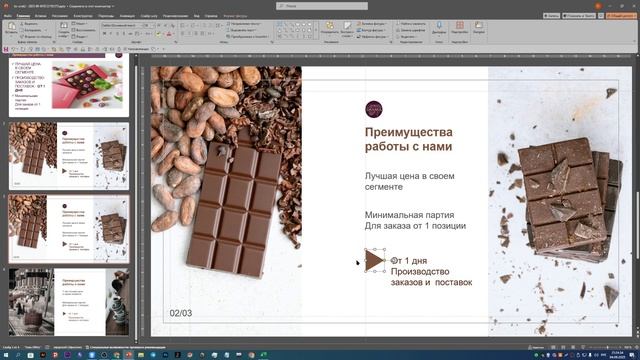The height and width of the screenshot is (360, 640).
Task: Switch to the Переходы (Transitions) tab
Action: 106,16
